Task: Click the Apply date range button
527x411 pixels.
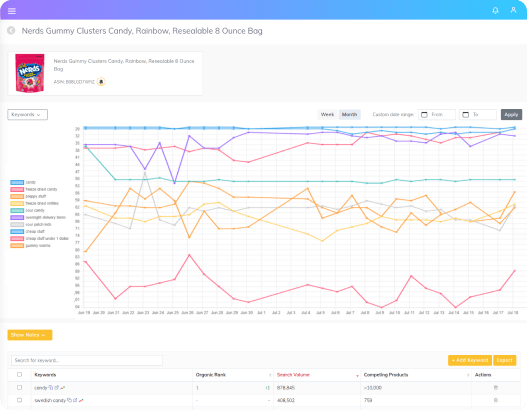Action: 511,115
